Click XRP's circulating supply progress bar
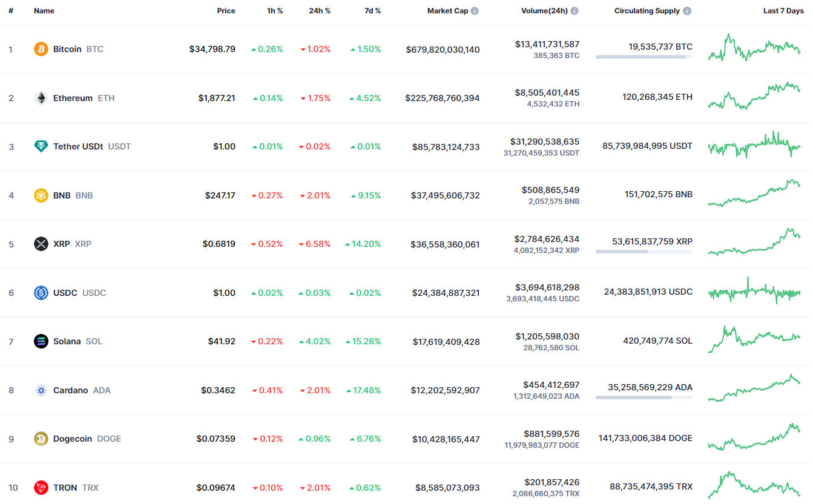813x504 pixels. 644,252
